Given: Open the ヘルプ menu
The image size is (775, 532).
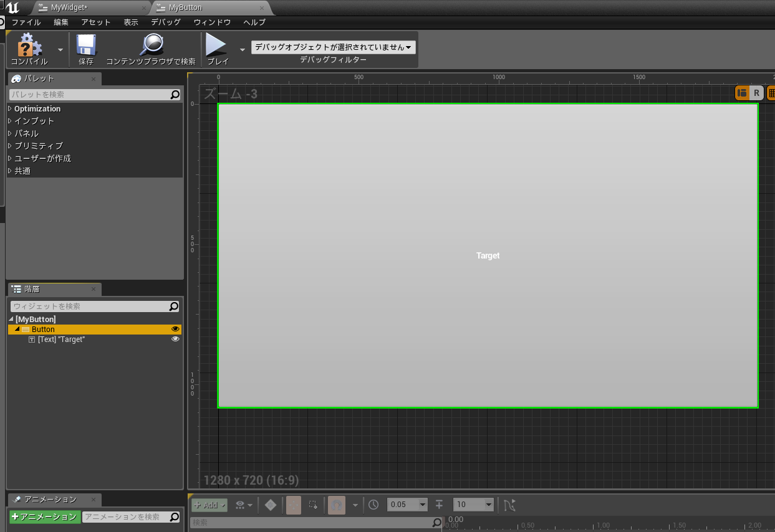Looking at the screenshot, I should click(254, 22).
